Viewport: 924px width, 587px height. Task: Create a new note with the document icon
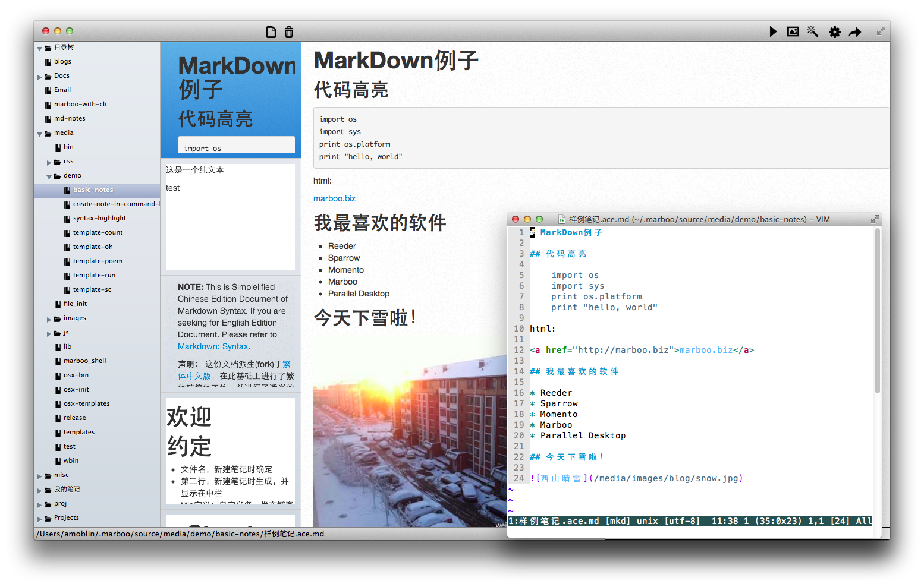271,31
